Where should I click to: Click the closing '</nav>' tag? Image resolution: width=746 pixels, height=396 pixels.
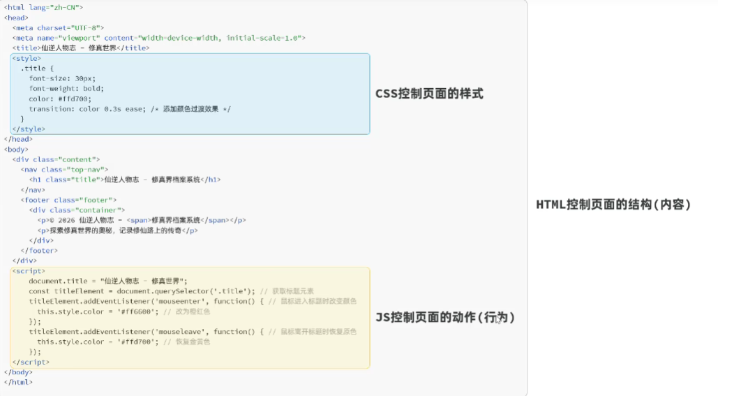click(x=33, y=190)
